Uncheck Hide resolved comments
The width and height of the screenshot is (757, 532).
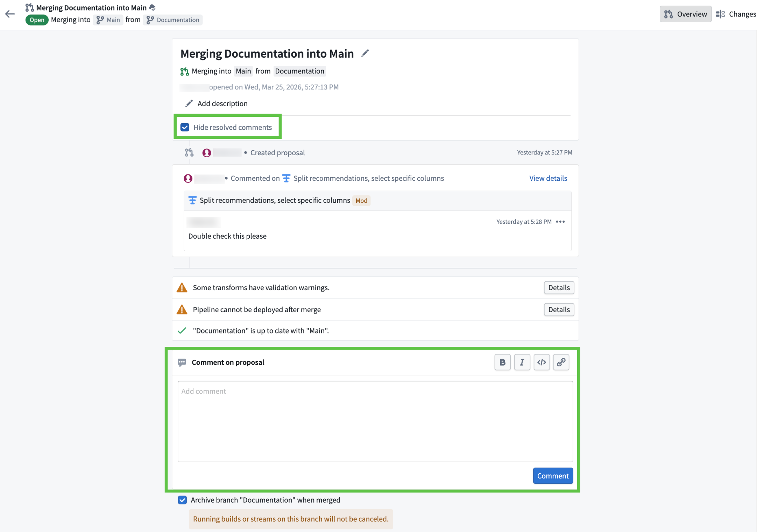(x=185, y=127)
